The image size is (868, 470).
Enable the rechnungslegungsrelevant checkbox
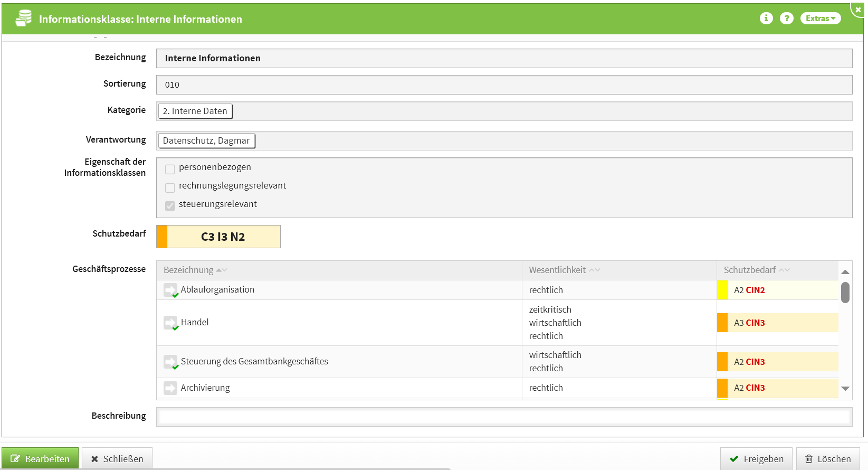coord(170,187)
